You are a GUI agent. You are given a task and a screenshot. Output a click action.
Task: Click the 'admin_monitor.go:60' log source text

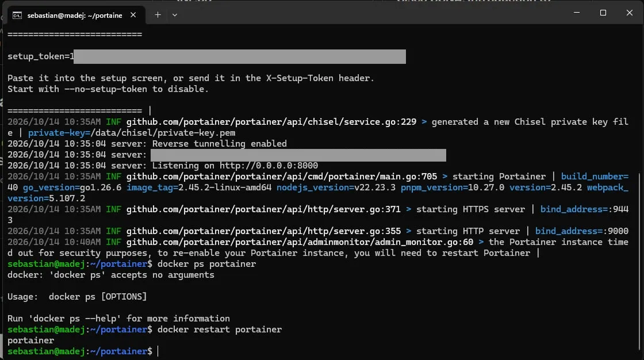[424, 242]
